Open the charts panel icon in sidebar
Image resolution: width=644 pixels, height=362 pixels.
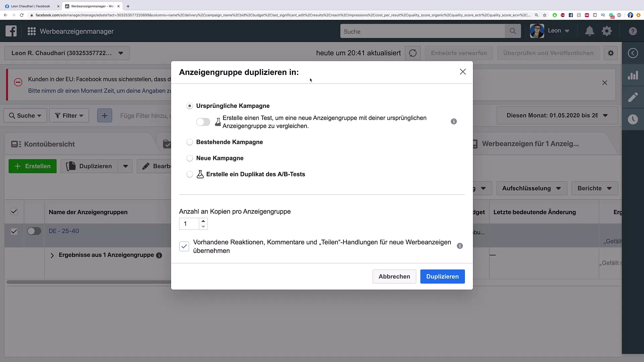click(x=633, y=75)
